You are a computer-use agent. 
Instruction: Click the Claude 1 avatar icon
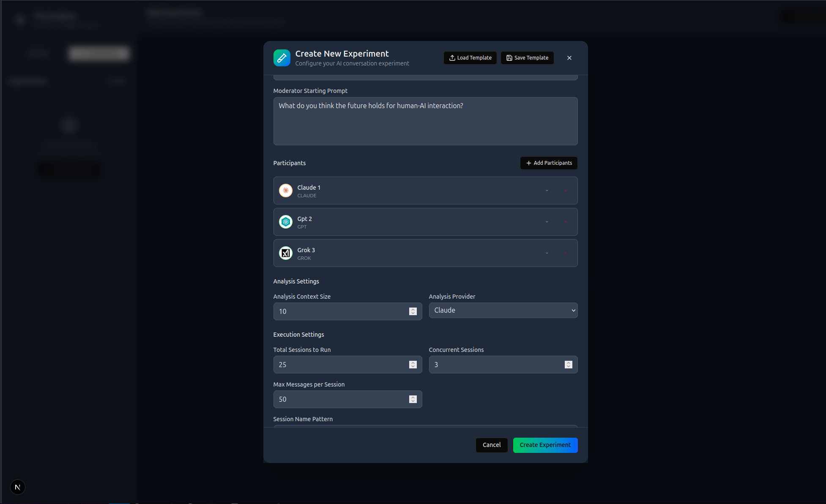(x=286, y=191)
